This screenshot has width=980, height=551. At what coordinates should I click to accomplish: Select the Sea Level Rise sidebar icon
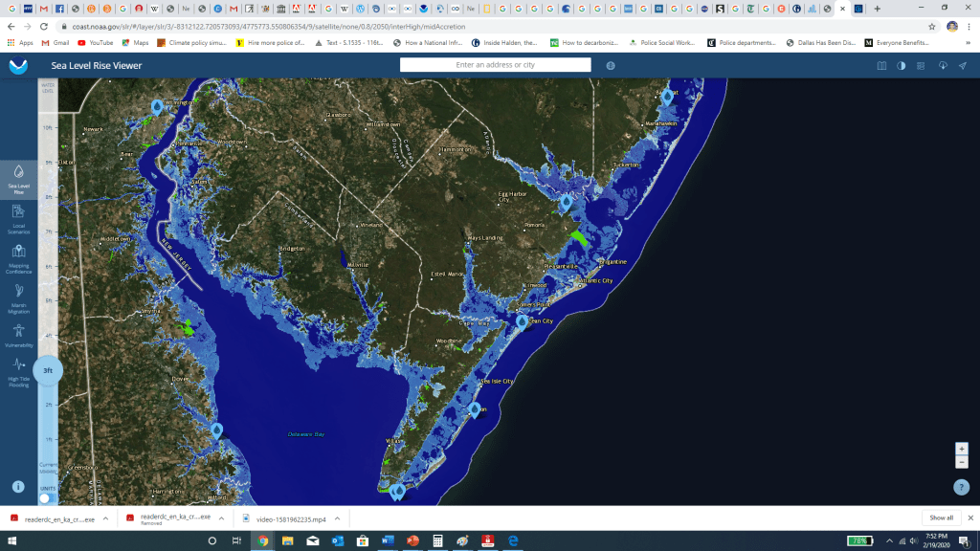pos(18,177)
